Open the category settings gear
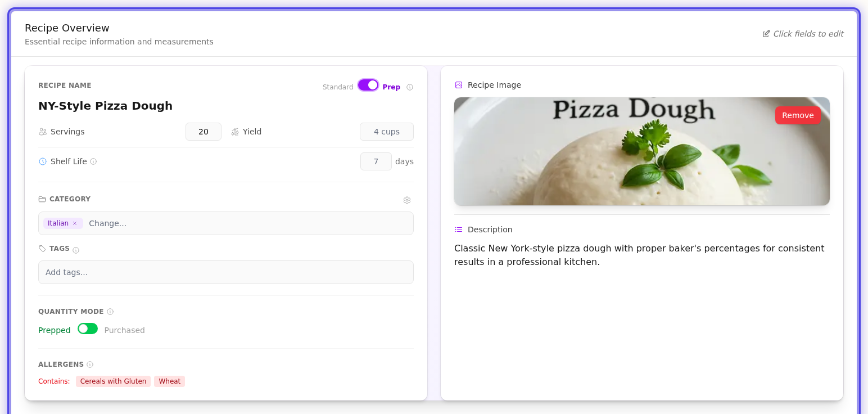This screenshot has height=414, width=868. coord(407,200)
